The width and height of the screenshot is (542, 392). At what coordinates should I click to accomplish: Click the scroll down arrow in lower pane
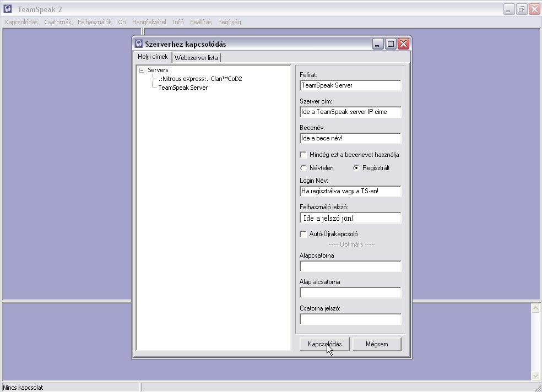(535, 375)
